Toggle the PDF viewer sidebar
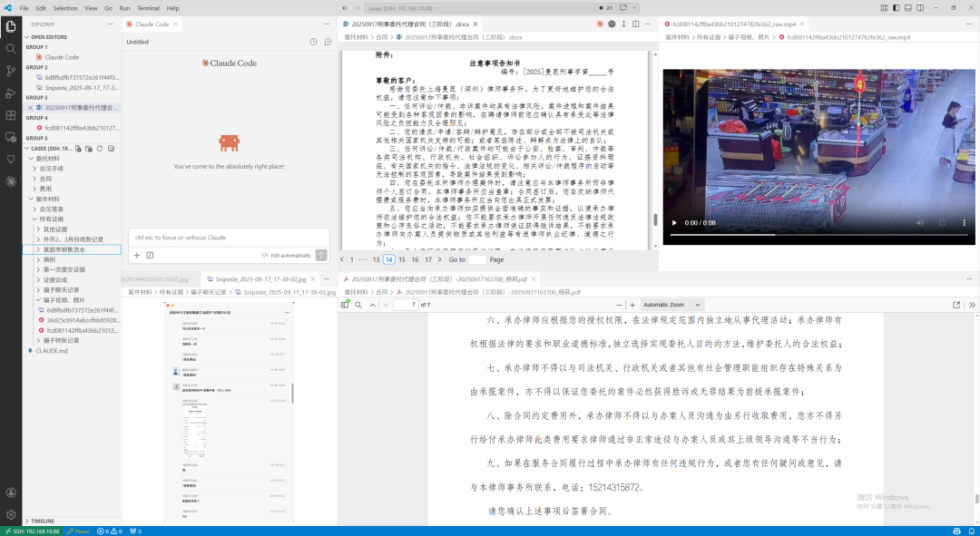Screen dimensions: 980x536 345,305
